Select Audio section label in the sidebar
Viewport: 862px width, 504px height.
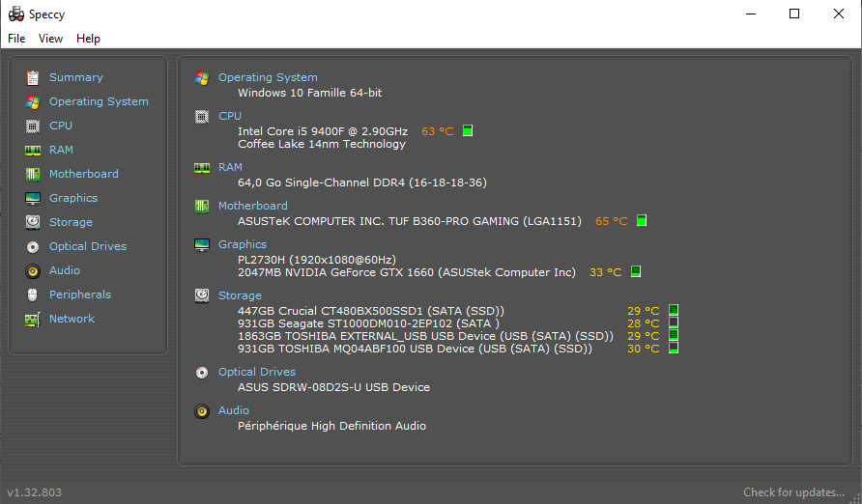click(65, 270)
